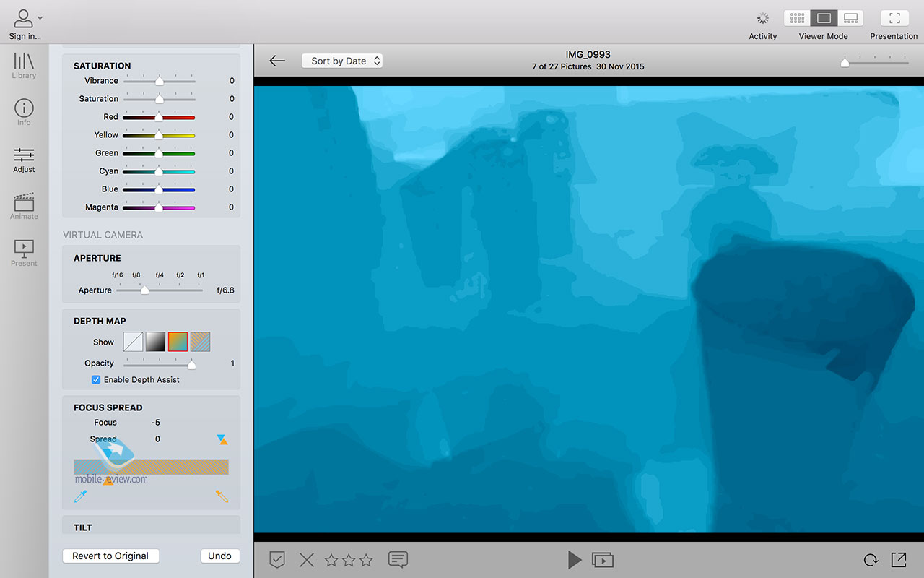Viewport: 924px width, 578px height.
Task: Click Revert to Original button
Action: click(x=111, y=556)
